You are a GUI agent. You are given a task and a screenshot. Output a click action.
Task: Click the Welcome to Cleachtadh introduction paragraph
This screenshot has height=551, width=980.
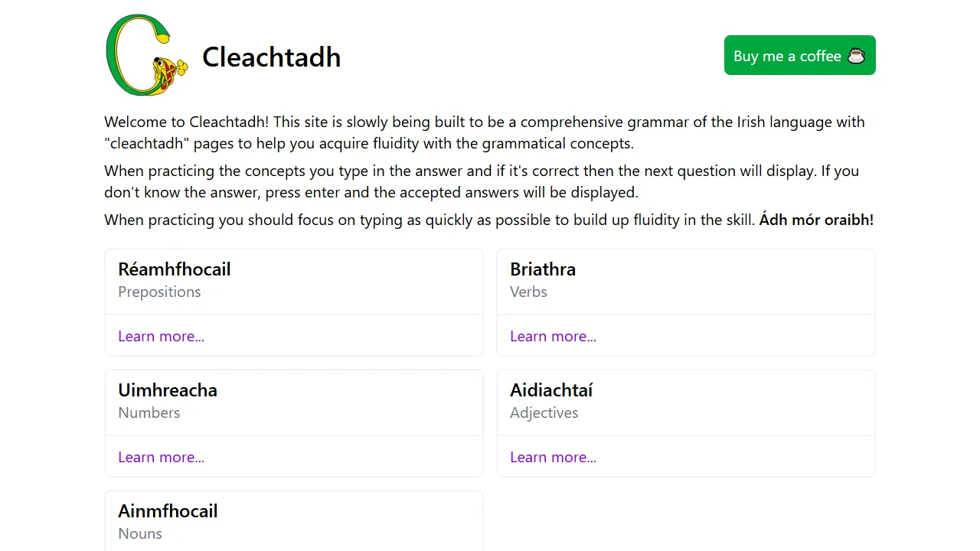coord(484,132)
